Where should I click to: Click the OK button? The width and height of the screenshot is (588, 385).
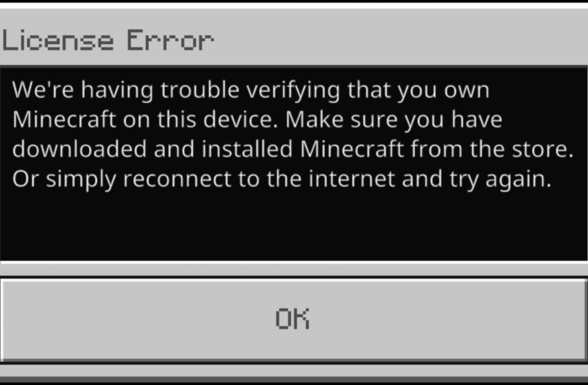[x=294, y=320]
